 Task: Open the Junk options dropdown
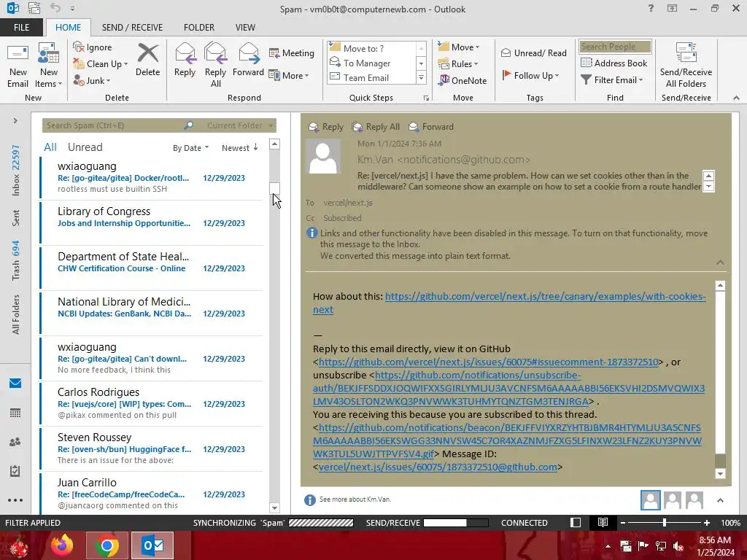coord(92,80)
